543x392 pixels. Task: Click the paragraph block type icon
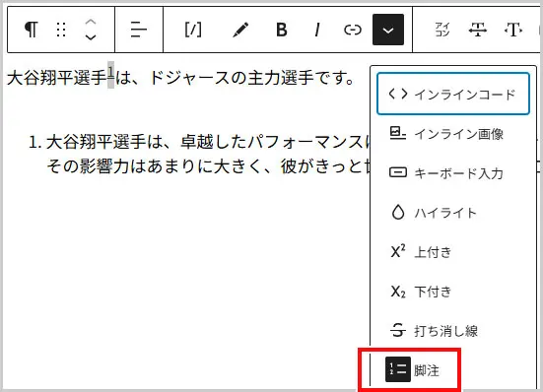pyautogui.click(x=32, y=30)
